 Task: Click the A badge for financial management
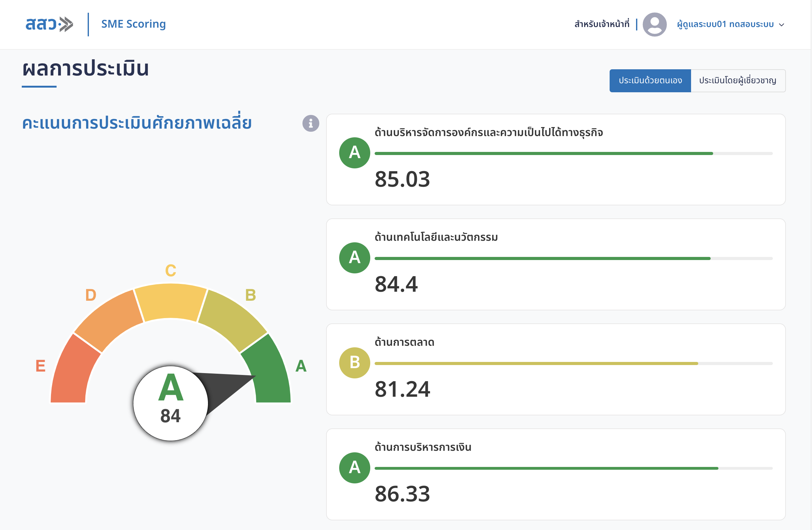coord(354,468)
